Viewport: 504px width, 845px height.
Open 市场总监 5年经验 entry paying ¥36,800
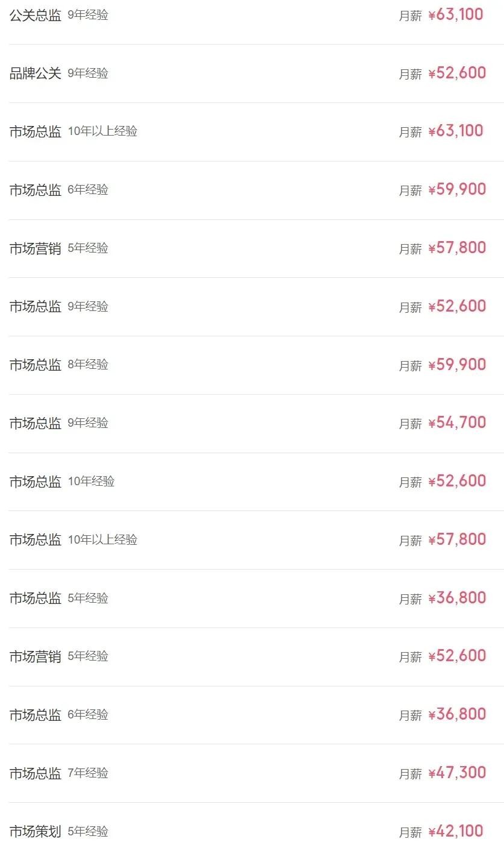36,598
